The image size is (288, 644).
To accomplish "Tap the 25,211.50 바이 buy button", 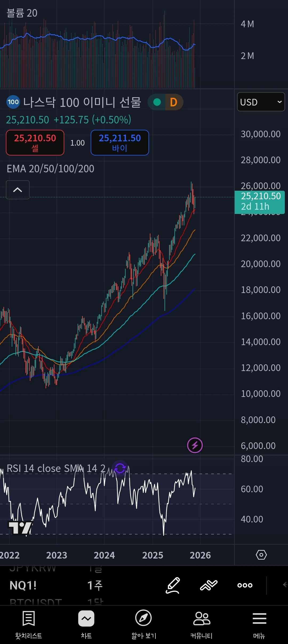I will (x=120, y=143).
